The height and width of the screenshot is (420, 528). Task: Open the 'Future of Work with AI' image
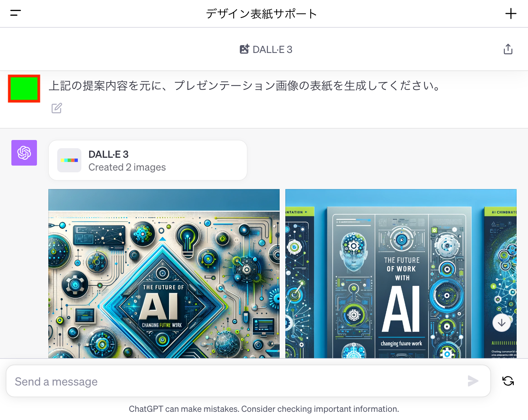tap(401, 274)
